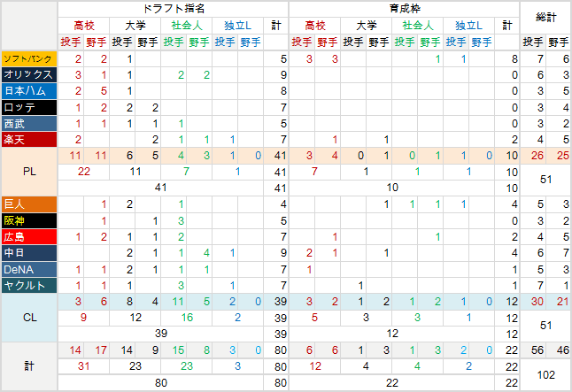Click 日本ハム high school 野手 value 5

(x=97, y=91)
